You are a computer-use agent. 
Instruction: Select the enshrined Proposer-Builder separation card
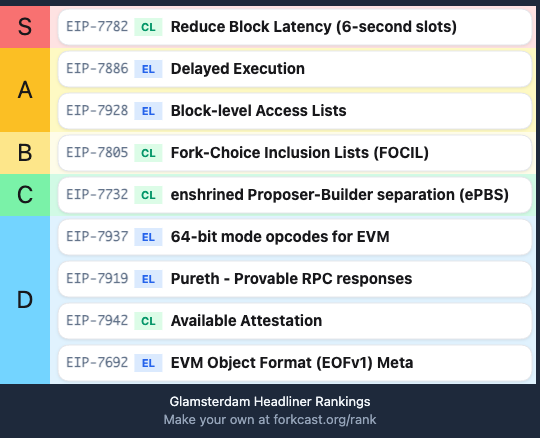pyautogui.click(x=295, y=195)
